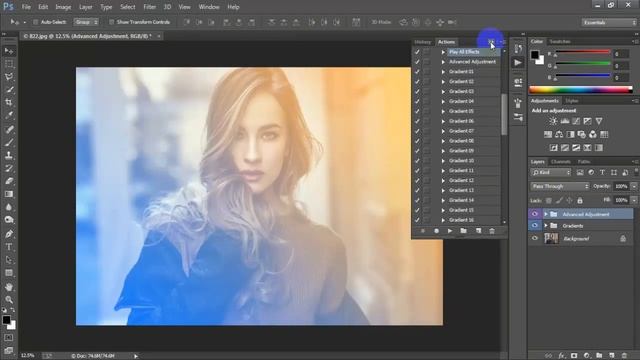
Task: Open Group auto-select dropdown
Action: 86,22
